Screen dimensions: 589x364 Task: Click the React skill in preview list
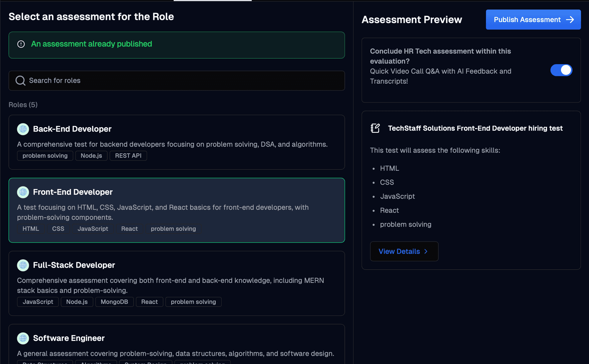(x=390, y=210)
